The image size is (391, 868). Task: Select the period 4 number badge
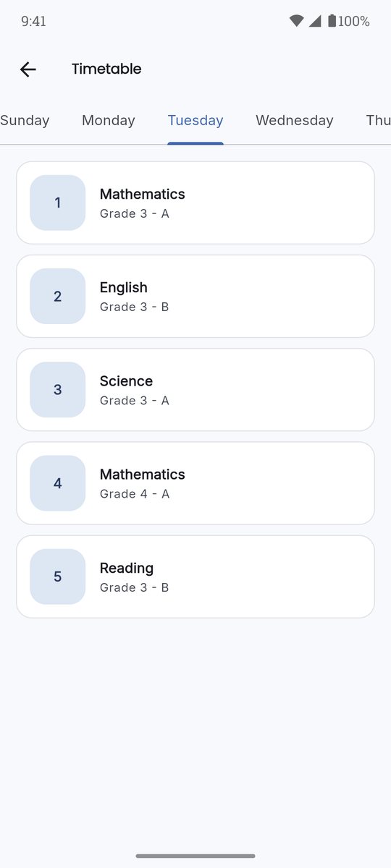pos(58,483)
